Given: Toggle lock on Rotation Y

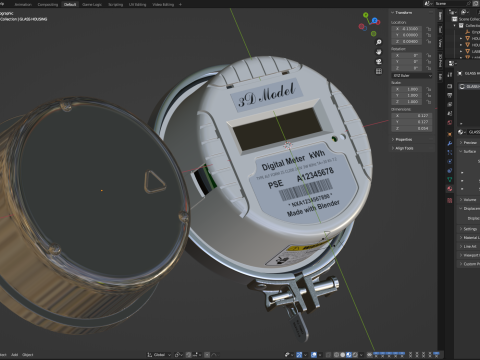Looking at the screenshot, I should click(429, 62).
